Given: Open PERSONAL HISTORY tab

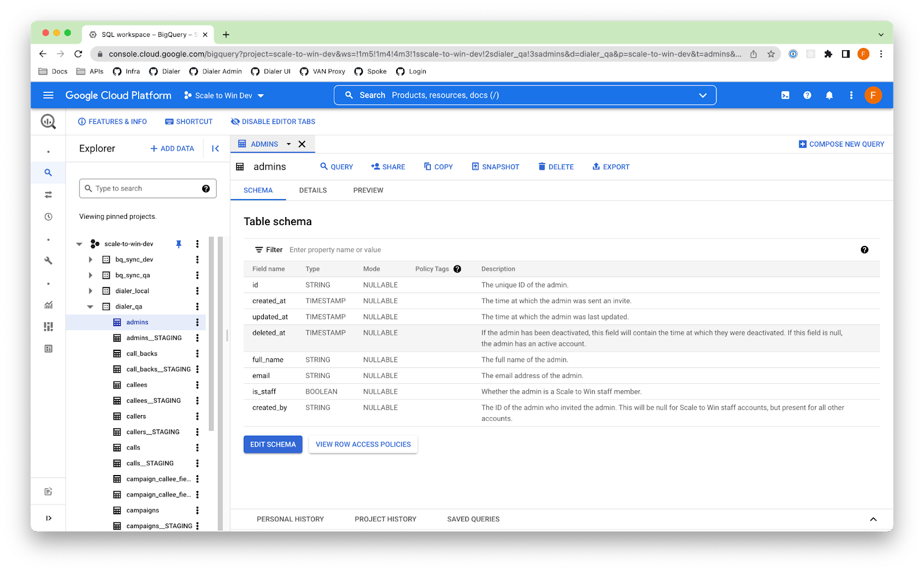Looking at the screenshot, I should point(290,519).
